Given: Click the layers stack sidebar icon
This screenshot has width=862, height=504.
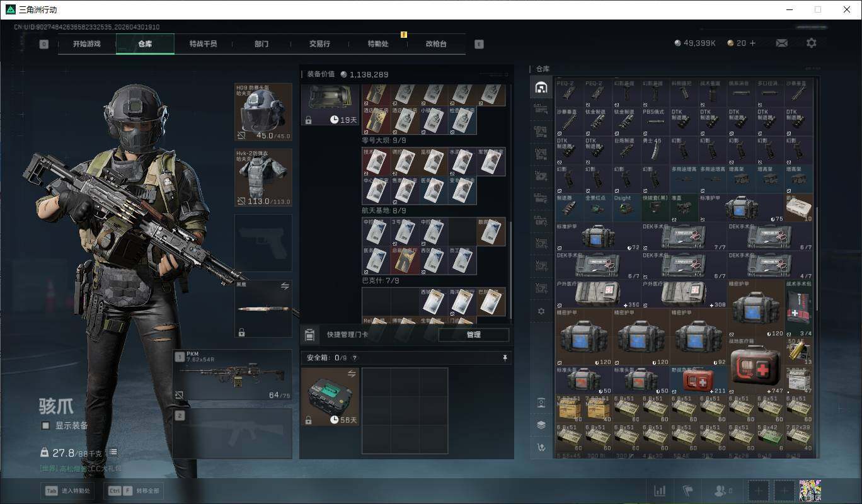Looking at the screenshot, I should pyautogui.click(x=541, y=425).
